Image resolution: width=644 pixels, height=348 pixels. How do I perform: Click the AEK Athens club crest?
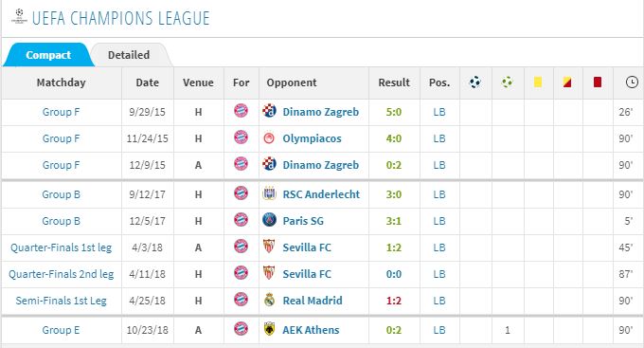(269, 329)
